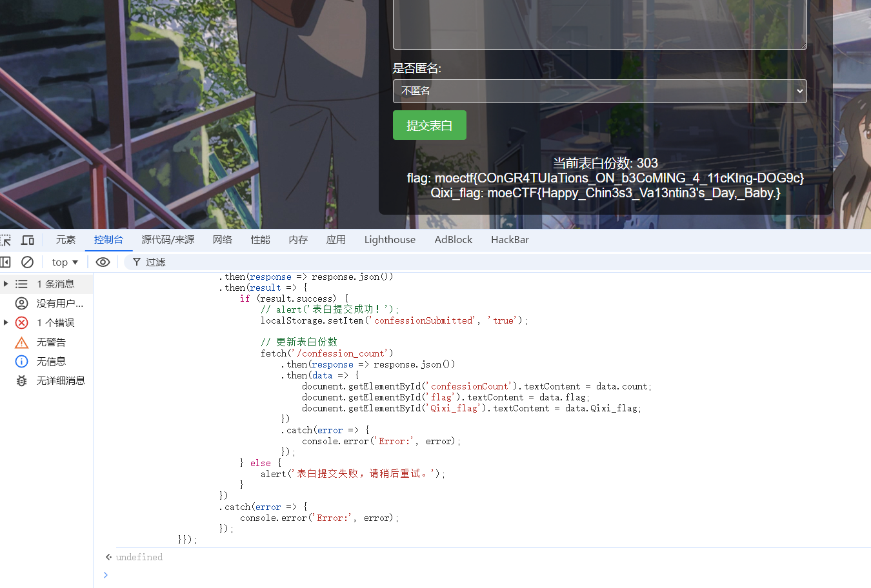Expand the 1 条消息 messages group
The height and width of the screenshot is (588, 871).
click(6, 284)
